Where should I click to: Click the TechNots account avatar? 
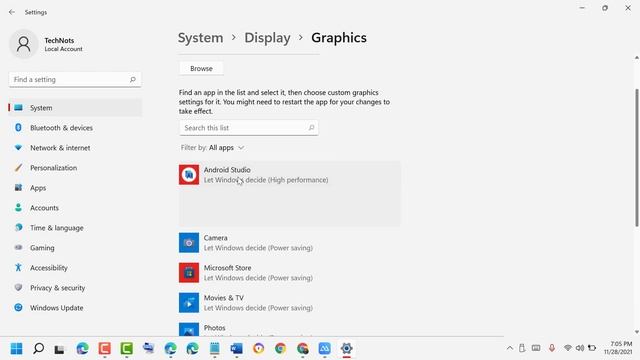click(x=24, y=44)
